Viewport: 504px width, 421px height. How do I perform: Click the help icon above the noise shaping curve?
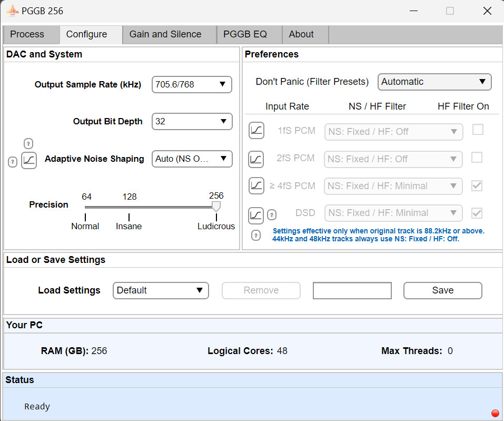[x=29, y=143]
